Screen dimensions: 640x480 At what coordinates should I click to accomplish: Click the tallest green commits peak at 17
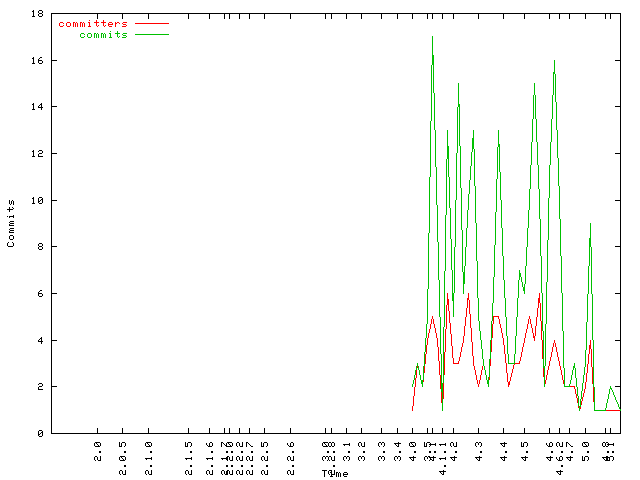tap(432, 37)
